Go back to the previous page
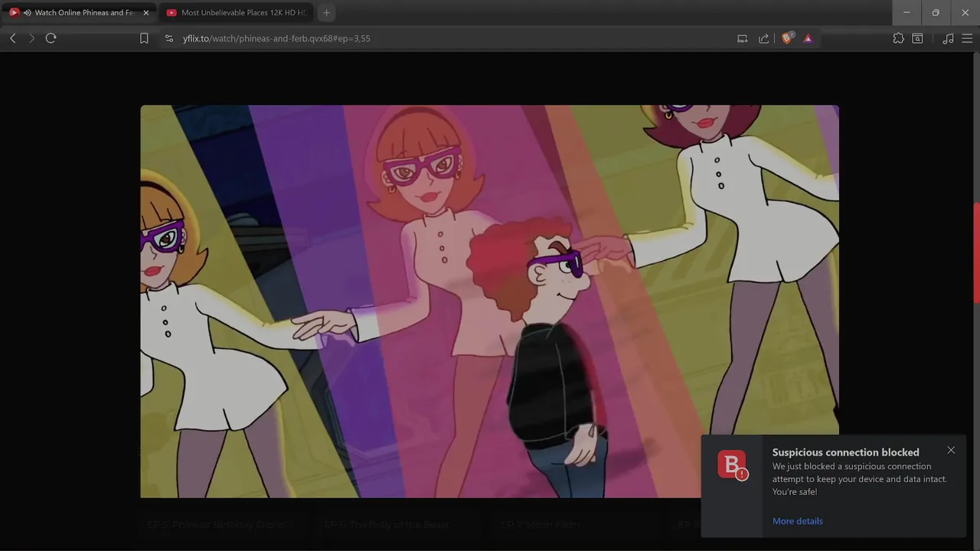 click(x=12, y=38)
